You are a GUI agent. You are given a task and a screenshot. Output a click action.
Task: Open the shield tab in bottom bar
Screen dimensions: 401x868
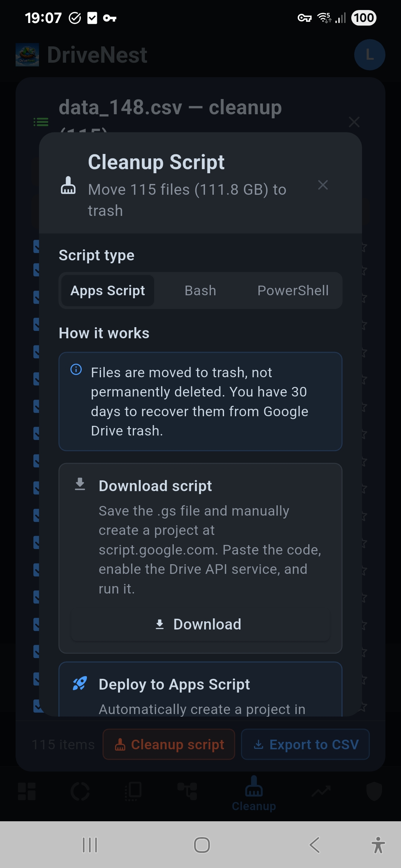[x=374, y=792]
